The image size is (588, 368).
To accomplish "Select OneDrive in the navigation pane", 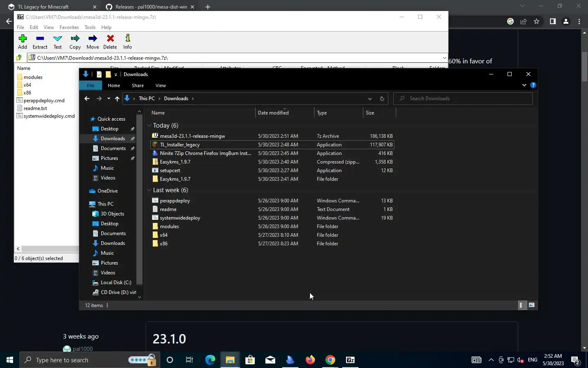I will [107, 191].
